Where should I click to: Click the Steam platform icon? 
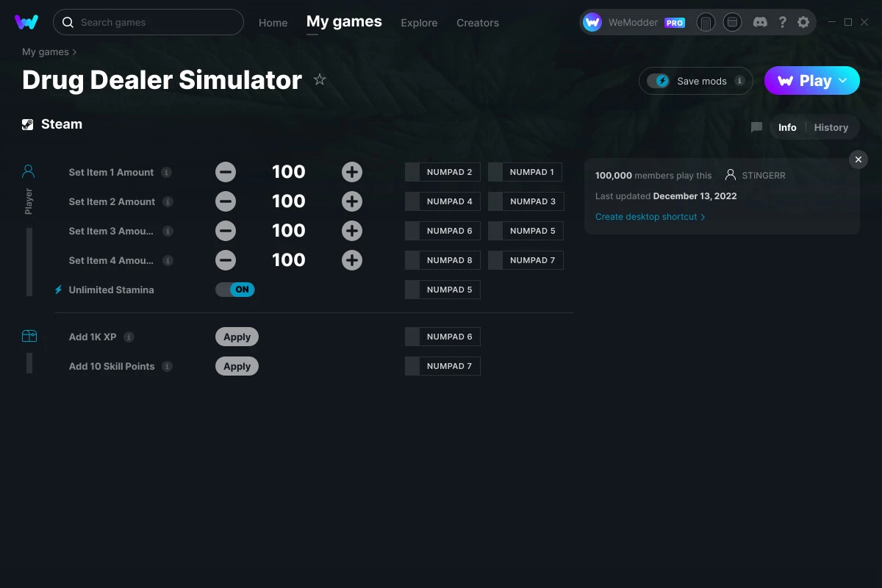point(28,123)
